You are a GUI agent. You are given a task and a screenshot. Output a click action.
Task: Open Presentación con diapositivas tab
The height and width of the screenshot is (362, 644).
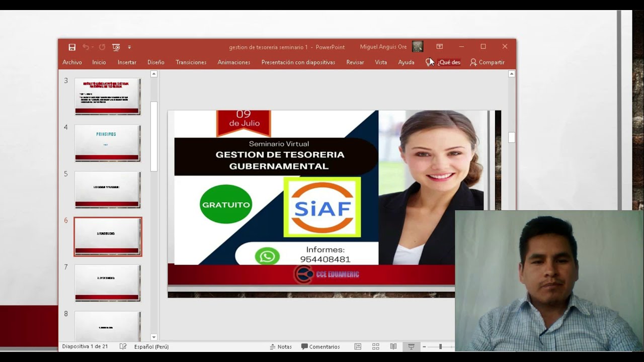[x=298, y=62]
